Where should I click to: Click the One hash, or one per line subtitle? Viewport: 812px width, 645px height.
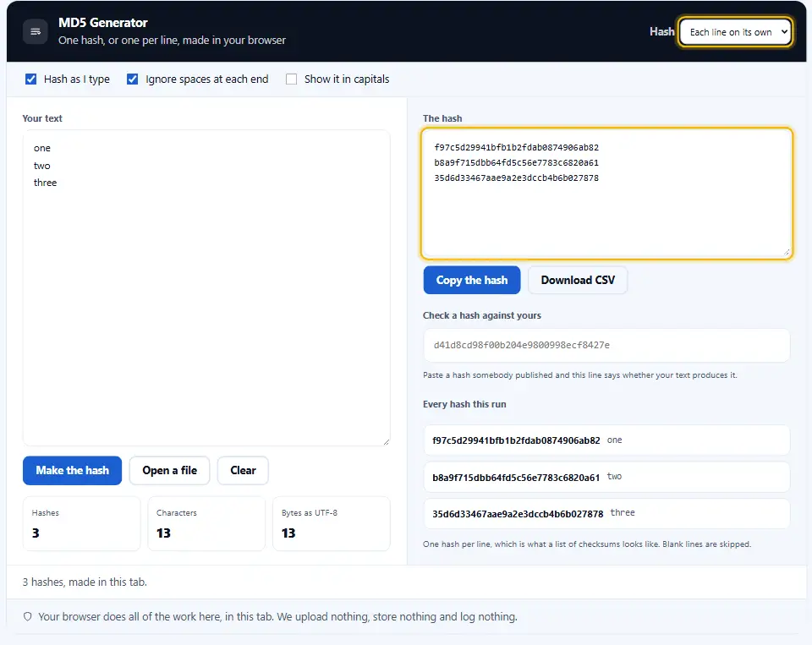(x=172, y=41)
